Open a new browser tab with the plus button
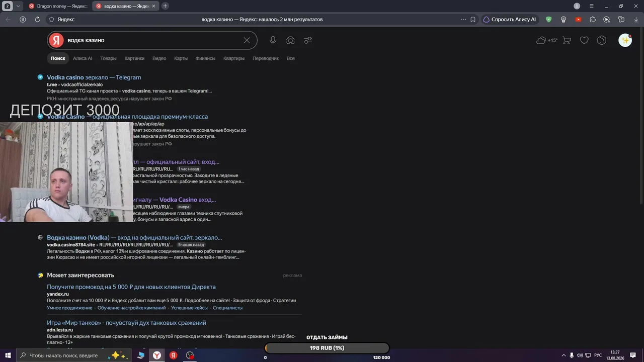 click(x=165, y=6)
